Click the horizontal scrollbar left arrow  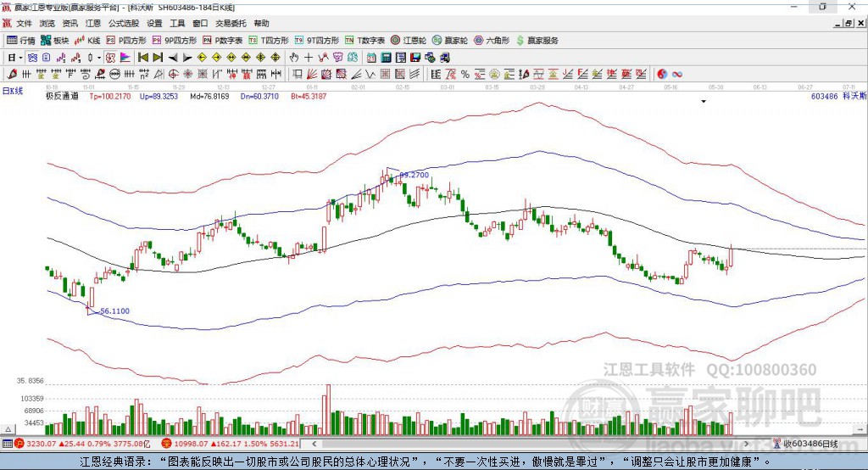click(314, 444)
